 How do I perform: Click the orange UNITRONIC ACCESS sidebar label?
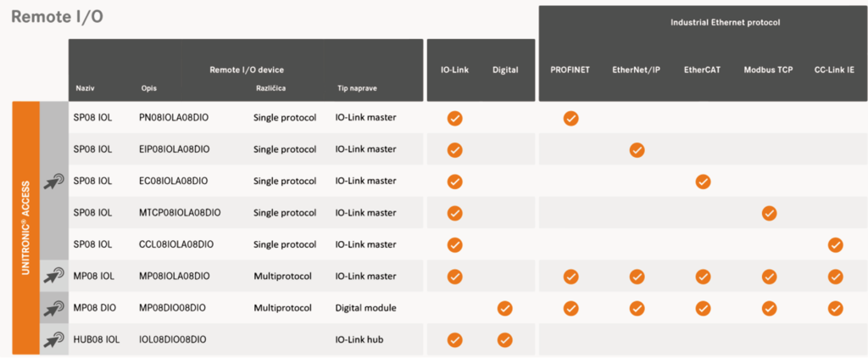[25, 227]
